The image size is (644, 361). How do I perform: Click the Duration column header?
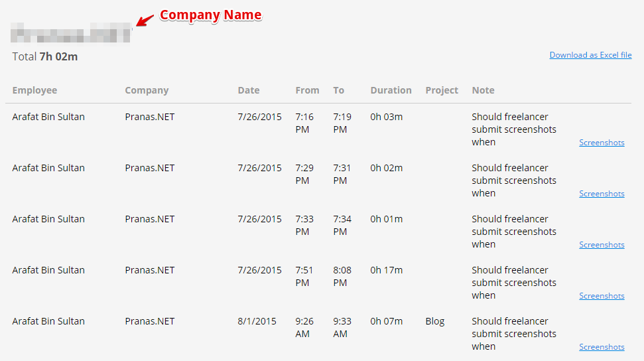pyautogui.click(x=391, y=90)
